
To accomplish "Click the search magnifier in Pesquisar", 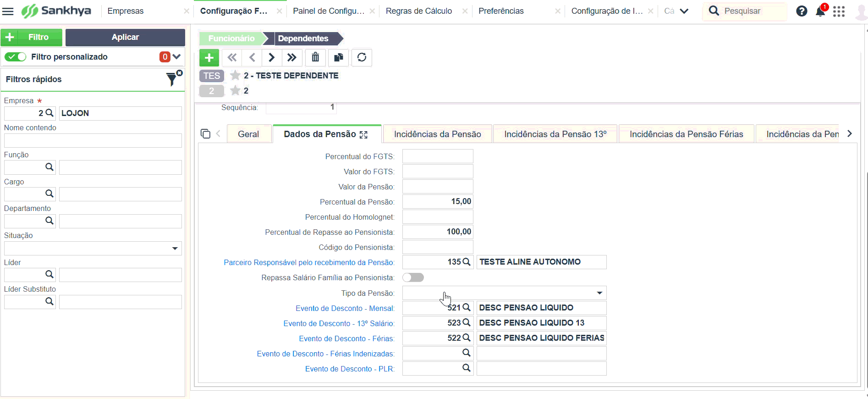I will (x=714, y=11).
